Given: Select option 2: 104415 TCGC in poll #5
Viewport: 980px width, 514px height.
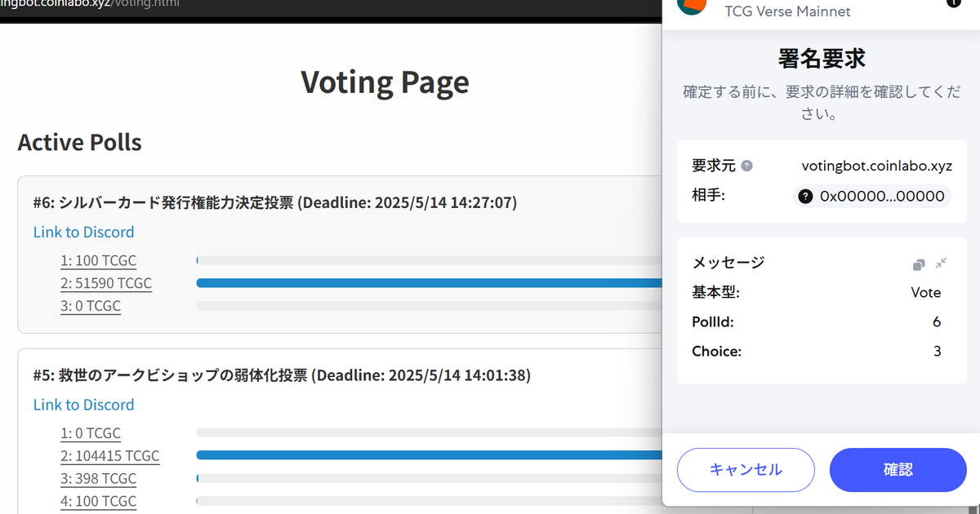Looking at the screenshot, I should click(110, 455).
